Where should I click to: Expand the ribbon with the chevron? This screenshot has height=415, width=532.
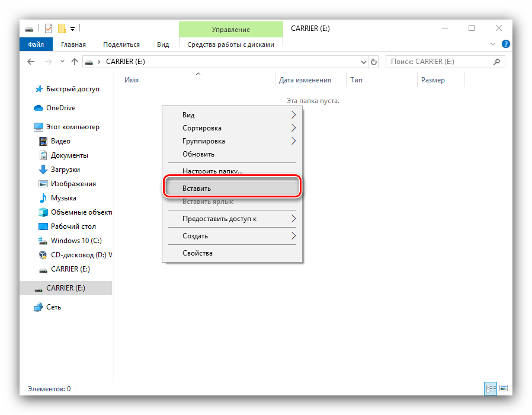coord(493,44)
